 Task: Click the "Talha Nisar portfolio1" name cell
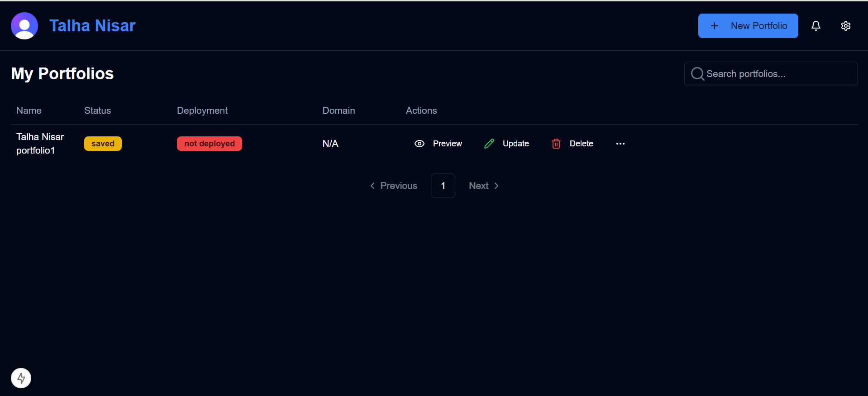[40, 144]
